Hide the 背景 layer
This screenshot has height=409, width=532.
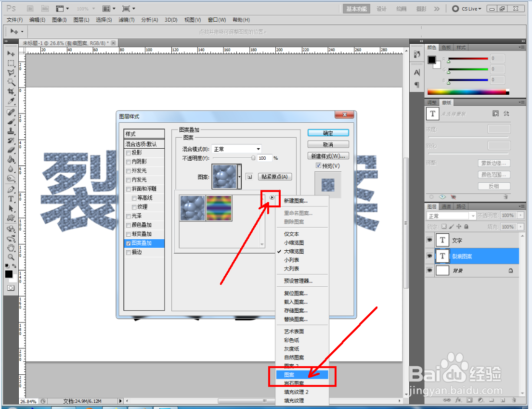tap(429, 270)
